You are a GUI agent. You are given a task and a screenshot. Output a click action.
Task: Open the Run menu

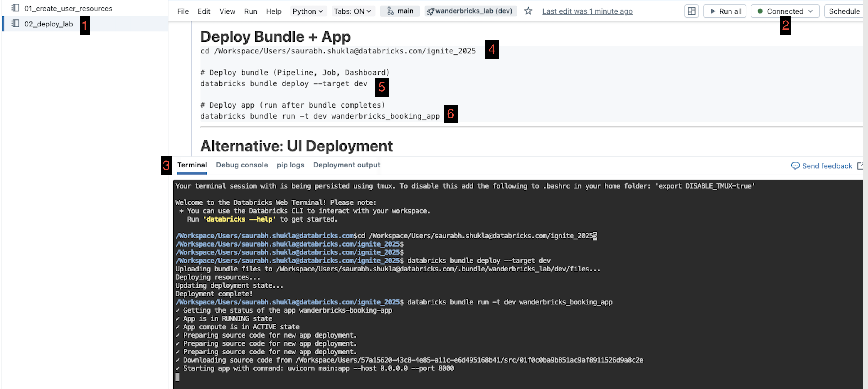pyautogui.click(x=250, y=11)
